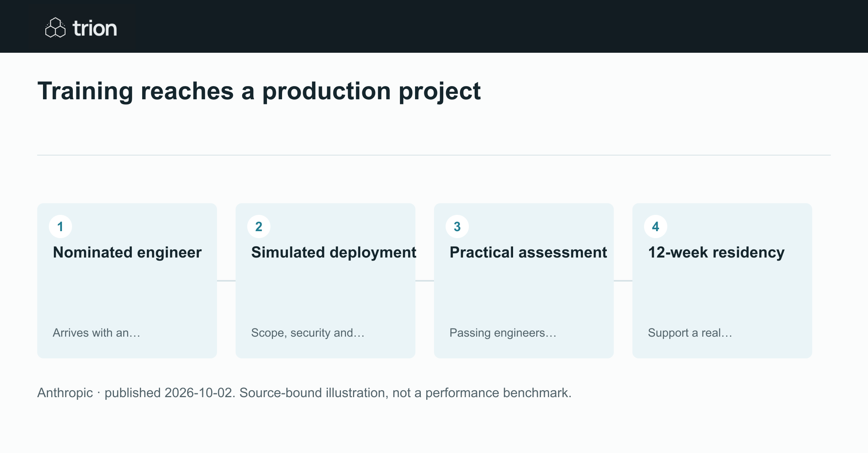The height and width of the screenshot is (453, 868).
Task: Click the 'Simulated deployment' card title
Action: click(334, 252)
